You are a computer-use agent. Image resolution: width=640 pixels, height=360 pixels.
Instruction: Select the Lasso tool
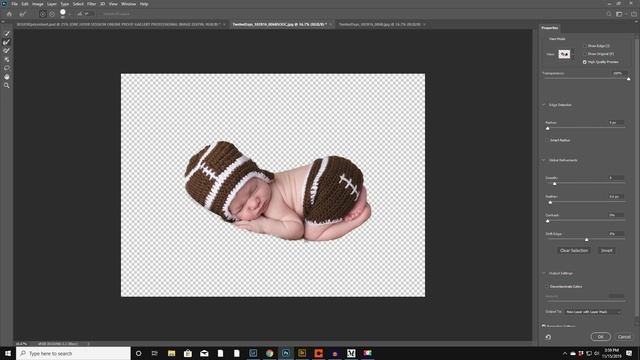click(x=7, y=68)
